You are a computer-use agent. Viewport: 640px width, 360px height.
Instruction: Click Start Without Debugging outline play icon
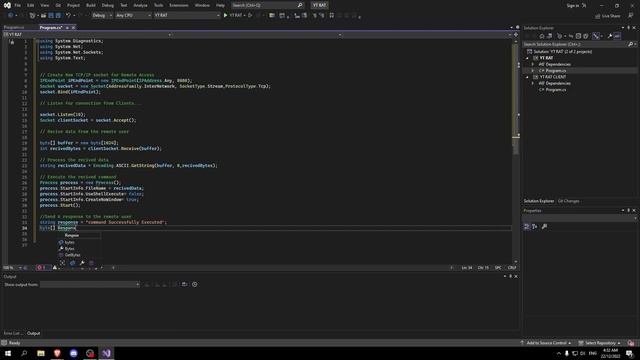tap(250, 15)
